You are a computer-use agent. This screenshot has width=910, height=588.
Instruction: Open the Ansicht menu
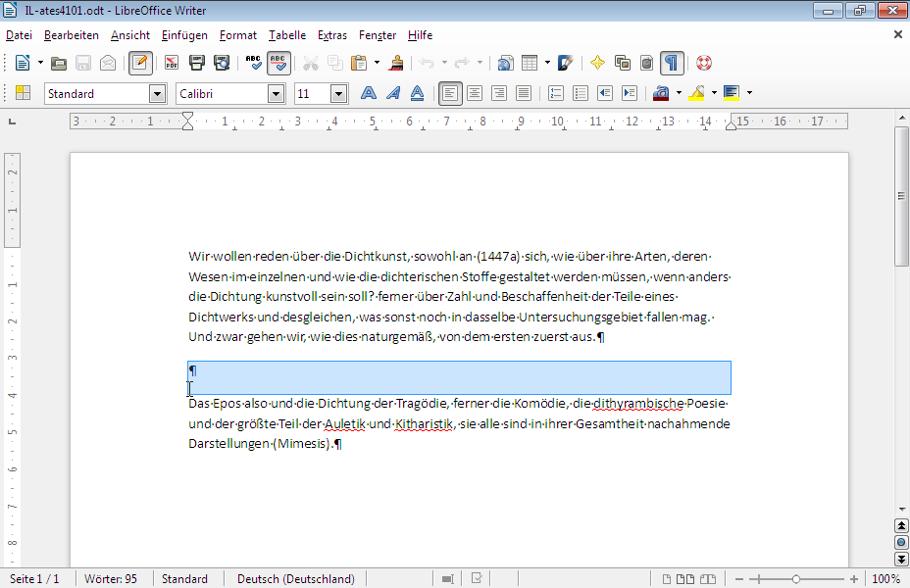pos(130,35)
